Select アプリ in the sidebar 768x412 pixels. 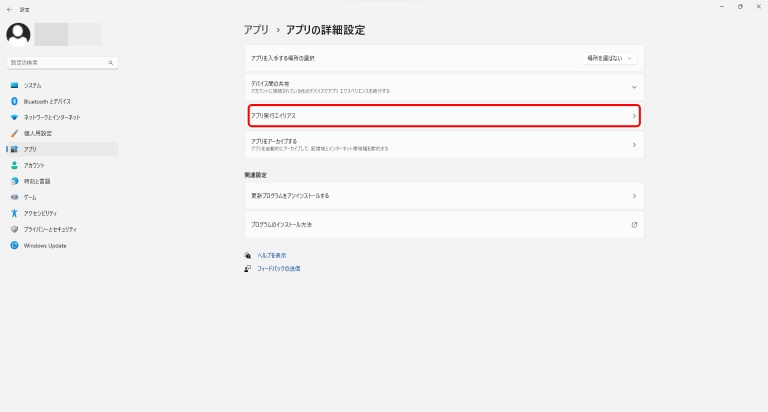[30, 149]
